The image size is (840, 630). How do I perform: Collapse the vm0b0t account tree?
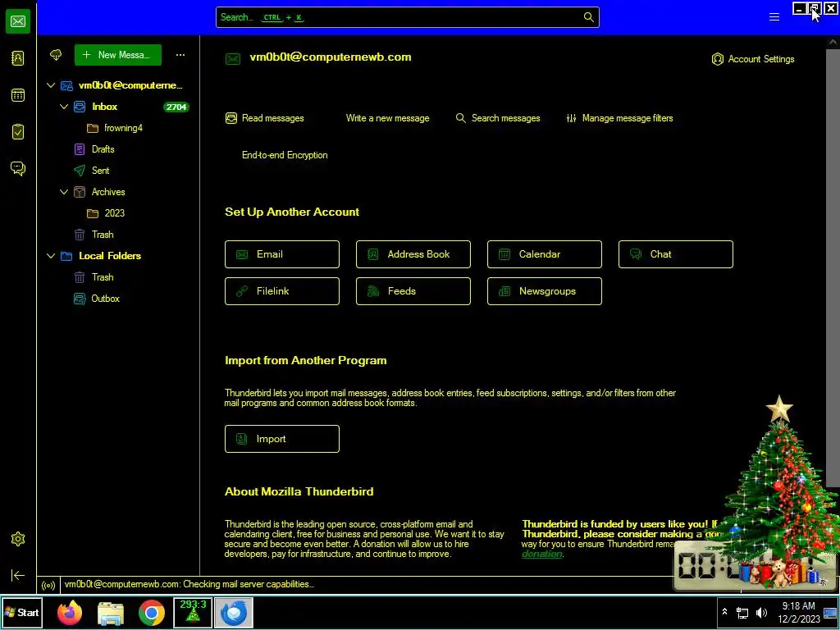pyautogui.click(x=51, y=85)
